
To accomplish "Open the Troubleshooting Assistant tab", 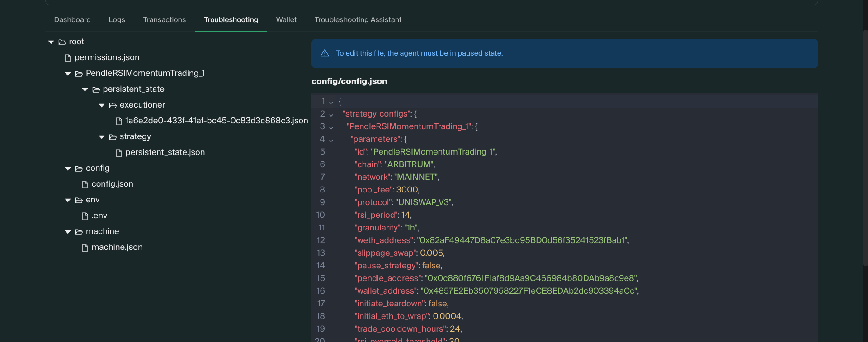I will 358,20.
